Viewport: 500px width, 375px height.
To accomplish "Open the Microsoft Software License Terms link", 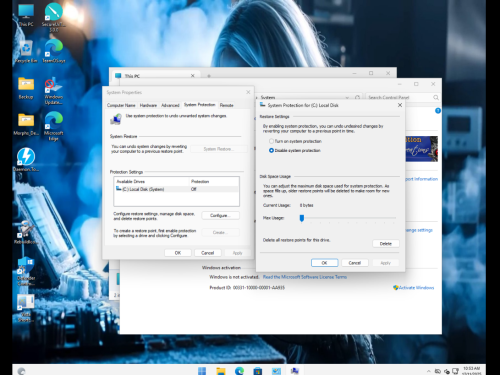I will pos(305,277).
